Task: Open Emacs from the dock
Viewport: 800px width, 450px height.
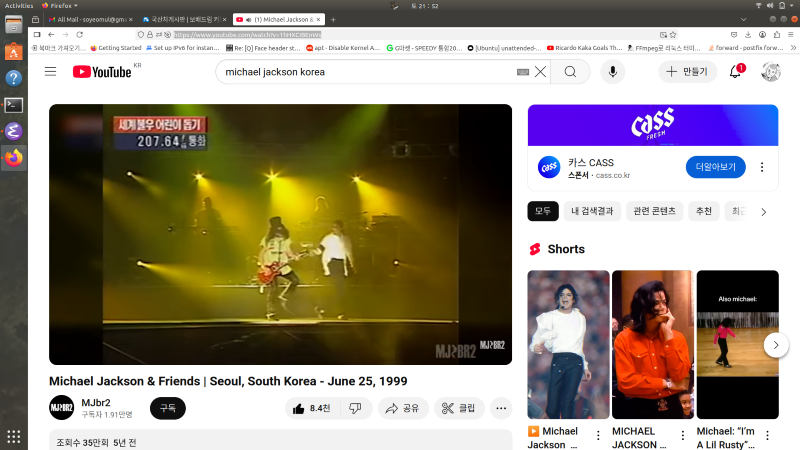Action: click(x=14, y=132)
